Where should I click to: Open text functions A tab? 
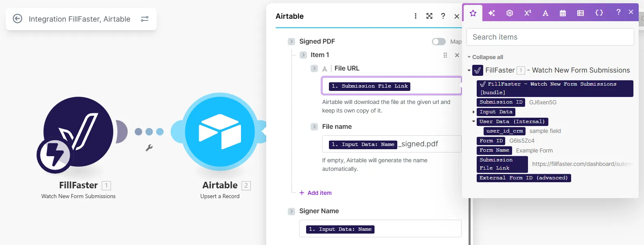click(x=545, y=13)
